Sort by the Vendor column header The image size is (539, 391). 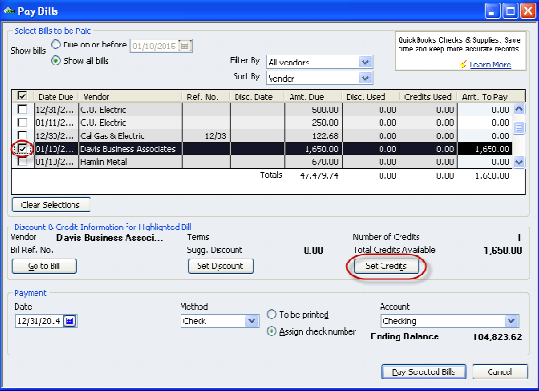(130, 97)
